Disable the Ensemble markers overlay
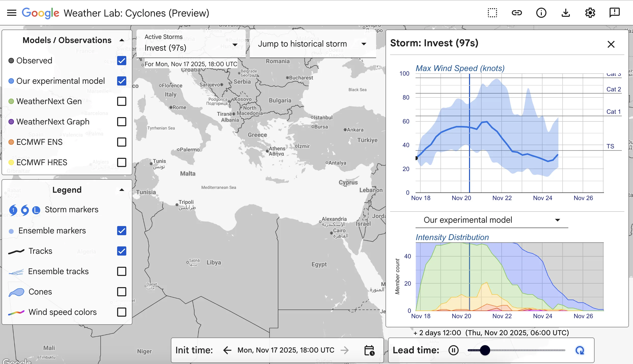The height and width of the screenshot is (364, 633). [122, 231]
